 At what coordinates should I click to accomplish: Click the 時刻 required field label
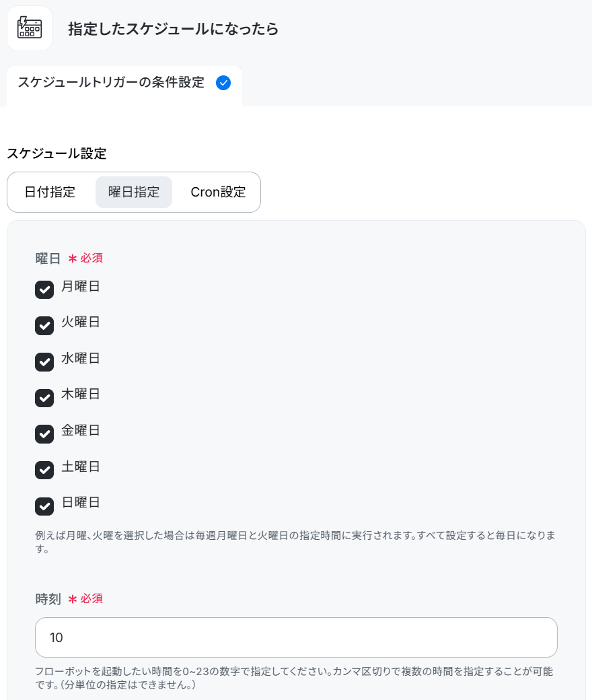(x=69, y=598)
